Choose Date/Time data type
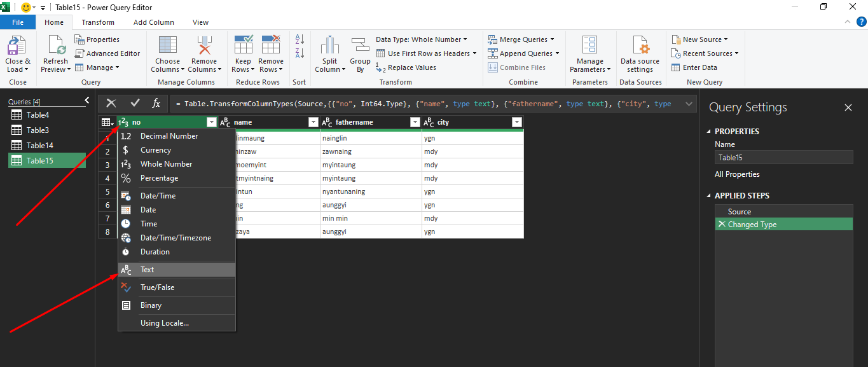The image size is (868, 367). (x=177, y=196)
